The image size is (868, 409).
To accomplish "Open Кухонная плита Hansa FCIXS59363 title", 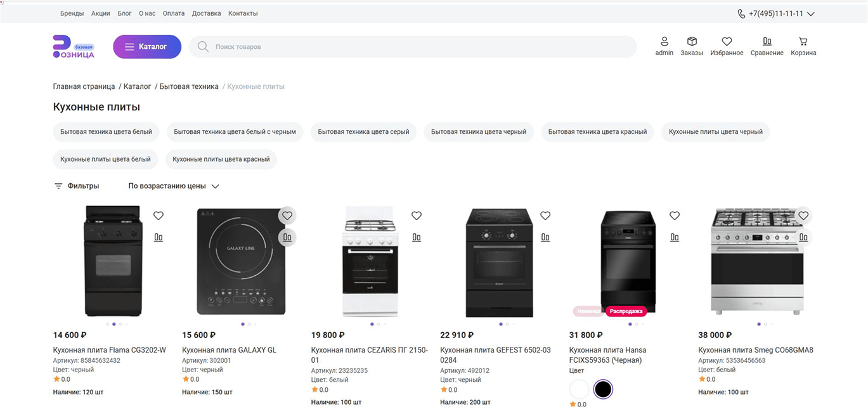I will (607, 355).
